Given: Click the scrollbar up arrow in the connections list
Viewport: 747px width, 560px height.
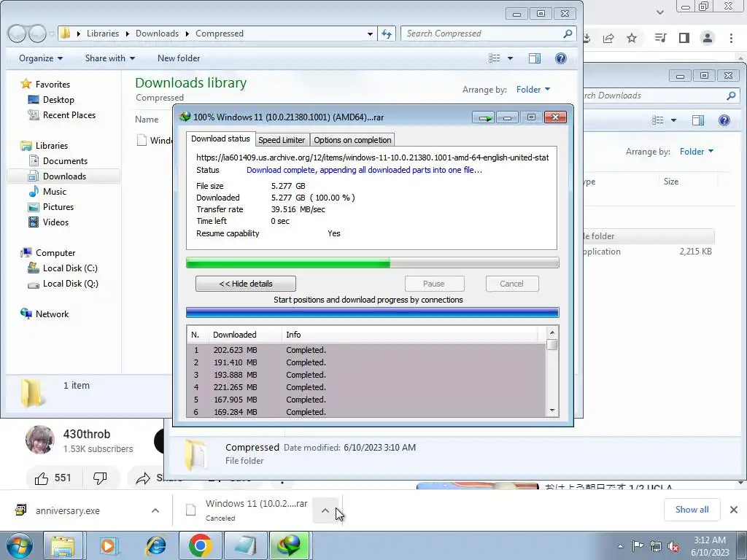Looking at the screenshot, I should point(552,332).
